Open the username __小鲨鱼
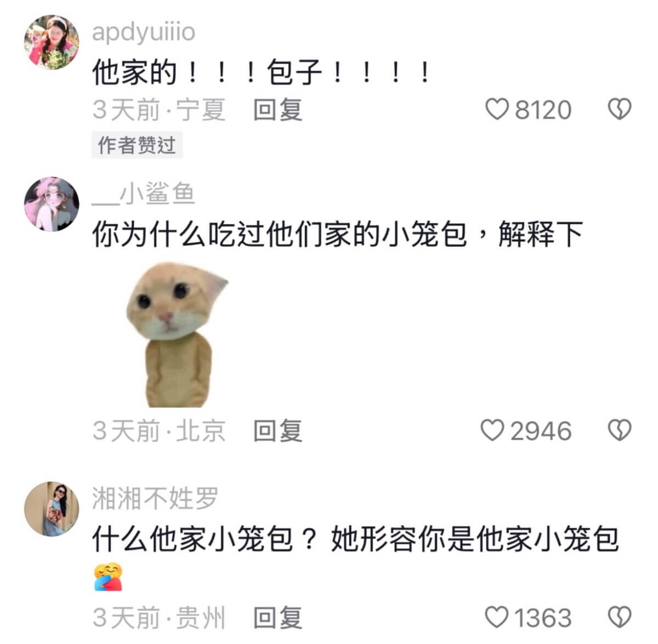 coord(144,193)
